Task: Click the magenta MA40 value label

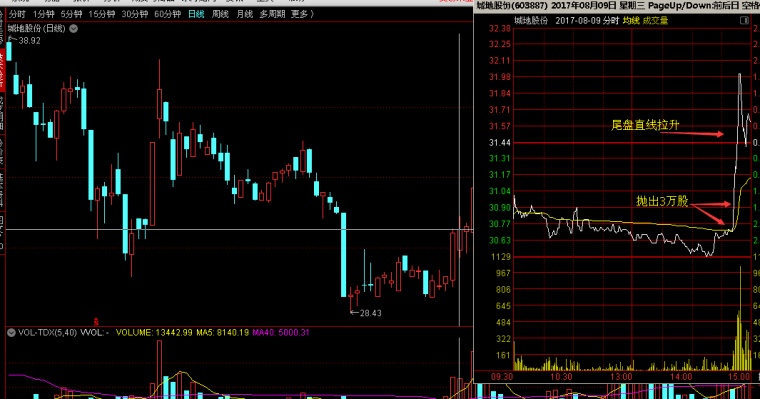Action: point(281,333)
